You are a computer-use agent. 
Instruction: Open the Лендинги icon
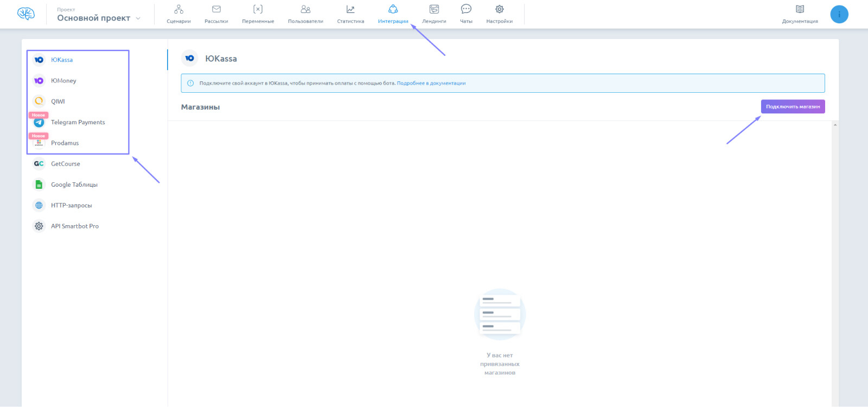[434, 9]
